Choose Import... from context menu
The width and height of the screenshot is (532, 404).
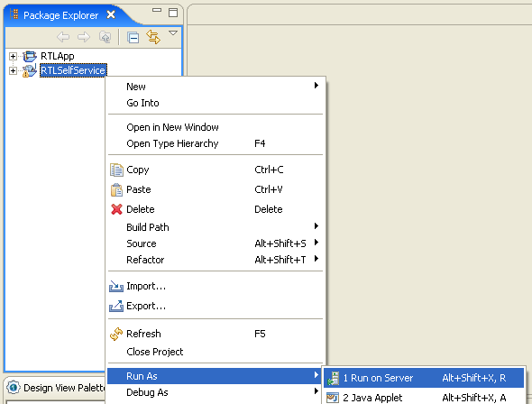tap(215, 286)
